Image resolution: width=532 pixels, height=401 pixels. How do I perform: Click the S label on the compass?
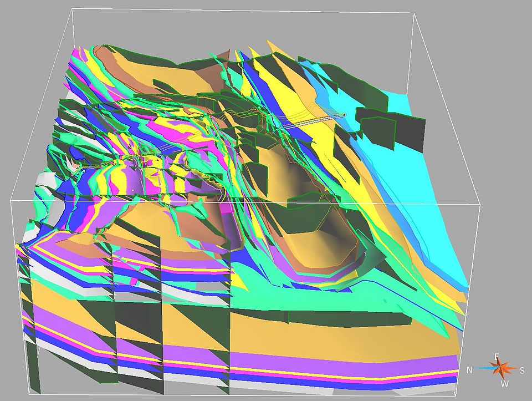coord(523,370)
